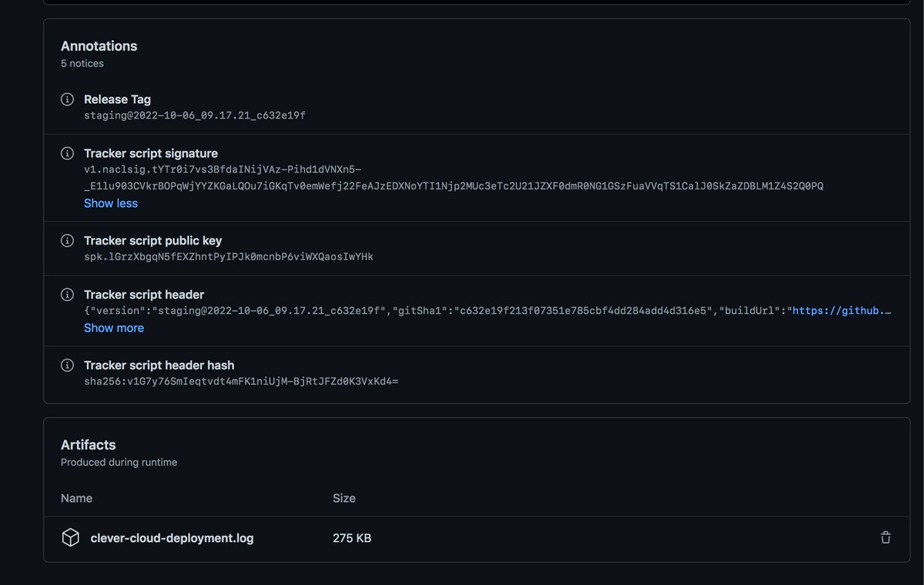This screenshot has height=585, width=924.
Task: Click info icon beside Tracker script header hash
Action: tap(68, 365)
